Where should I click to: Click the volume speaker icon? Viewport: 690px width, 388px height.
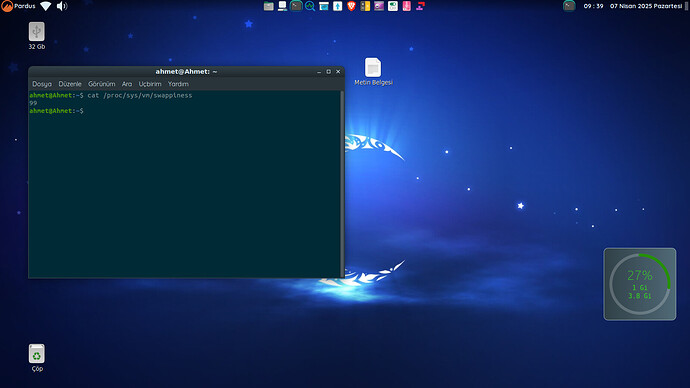[x=62, y=6]
